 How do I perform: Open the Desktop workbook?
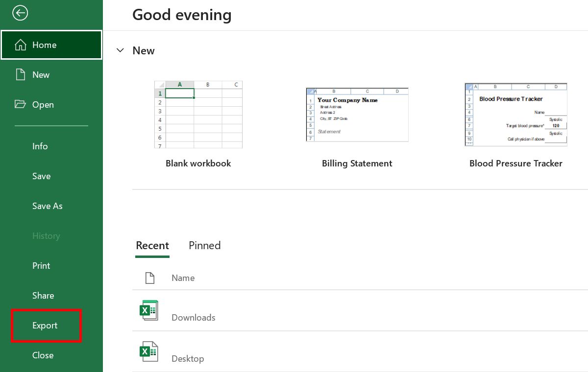tap(188, 358)
